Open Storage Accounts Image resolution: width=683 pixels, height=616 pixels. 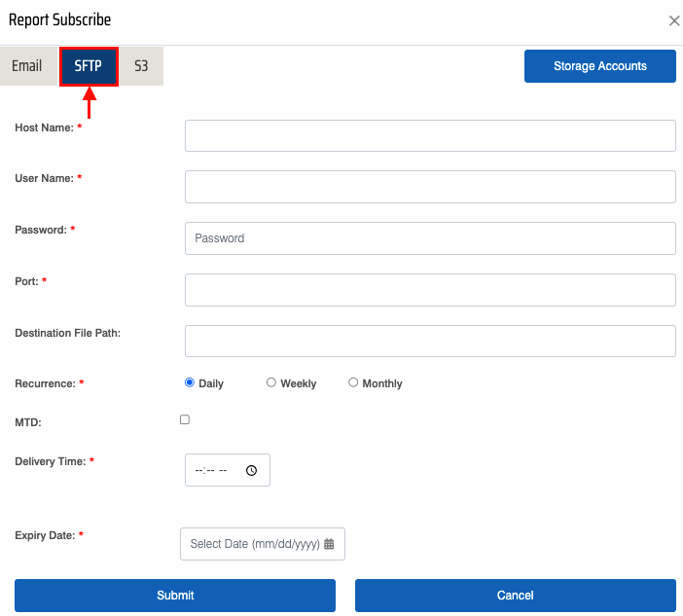[x=599, y=66]
